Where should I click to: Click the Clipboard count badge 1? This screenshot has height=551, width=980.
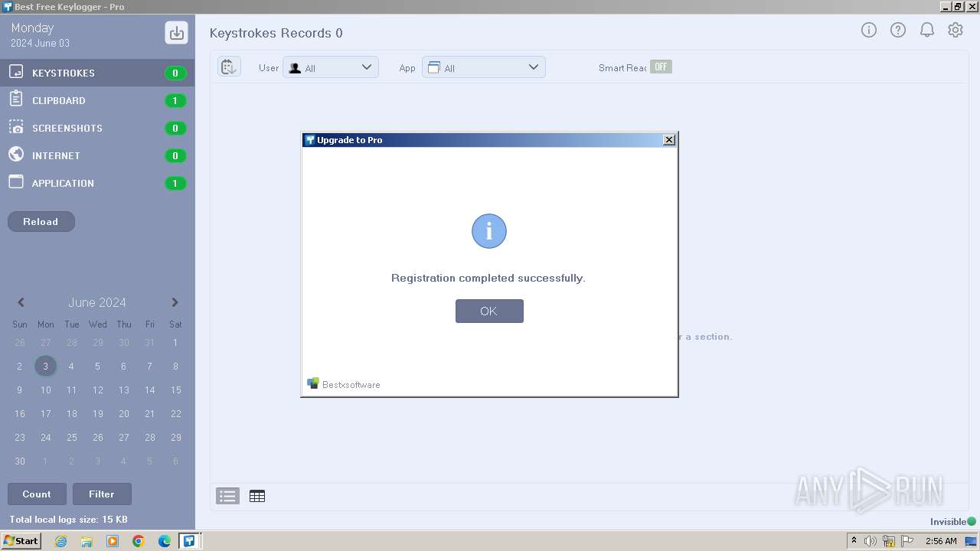(175, 100)
